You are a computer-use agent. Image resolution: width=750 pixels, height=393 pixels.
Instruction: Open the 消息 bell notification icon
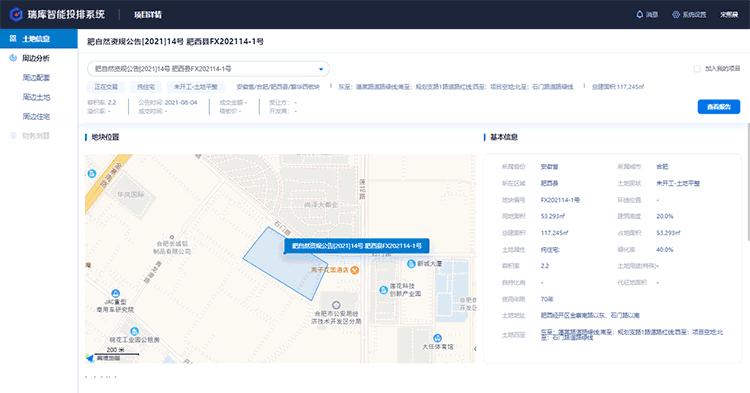640,14
